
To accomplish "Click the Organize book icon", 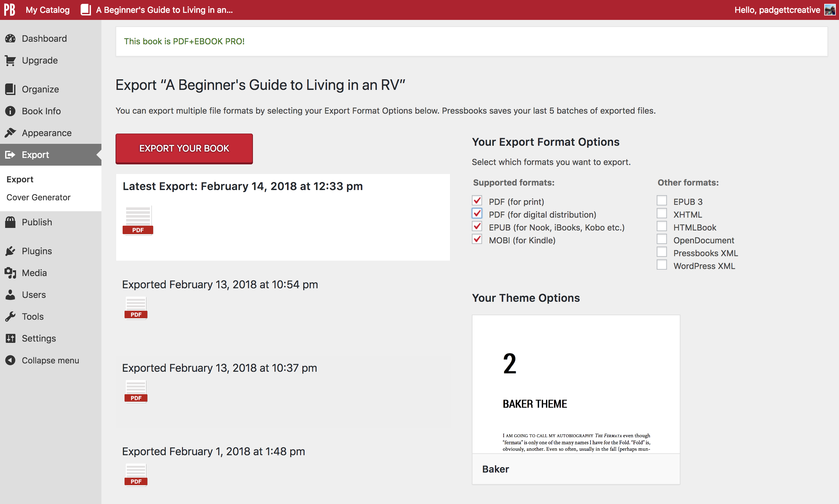I will coord(11,89).
